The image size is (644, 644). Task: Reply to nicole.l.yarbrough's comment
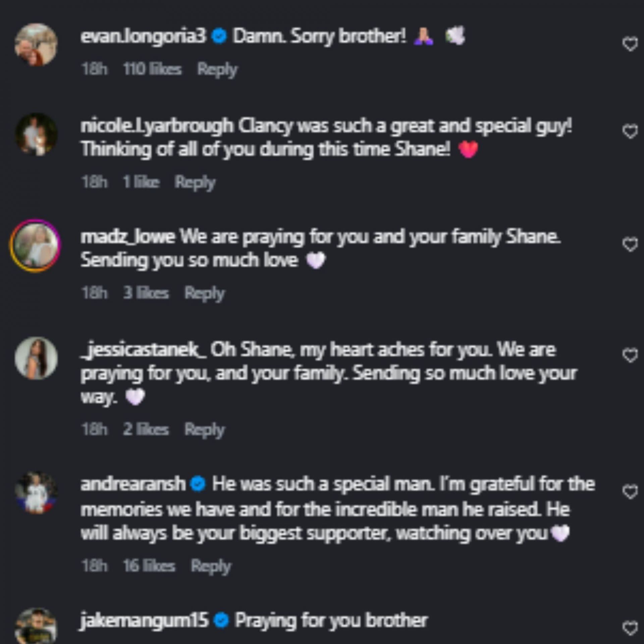195,182
